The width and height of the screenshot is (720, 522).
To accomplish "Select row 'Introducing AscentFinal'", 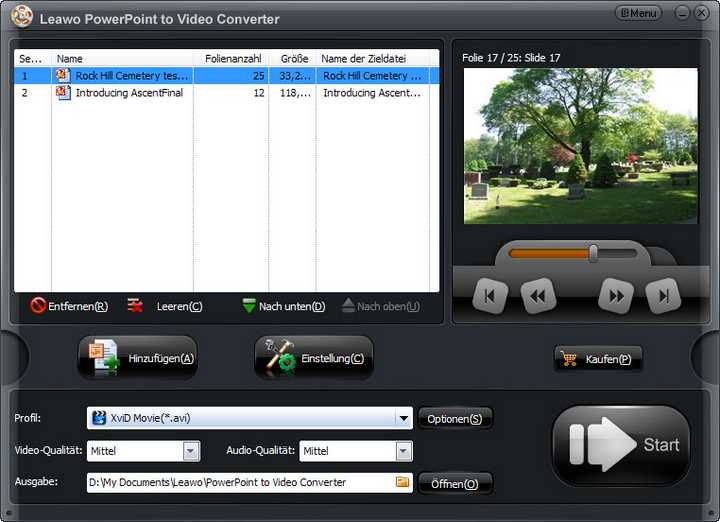I will [x=226, y=93].
